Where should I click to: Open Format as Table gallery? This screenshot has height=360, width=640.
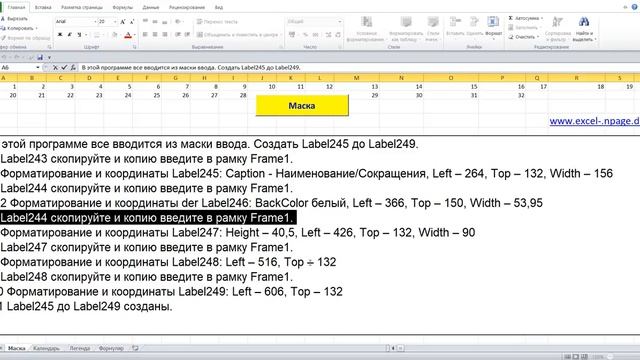(406, 29)
